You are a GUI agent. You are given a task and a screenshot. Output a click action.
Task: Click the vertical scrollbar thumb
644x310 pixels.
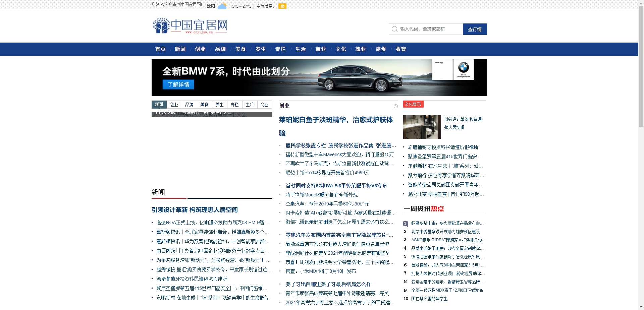(641, 66)
